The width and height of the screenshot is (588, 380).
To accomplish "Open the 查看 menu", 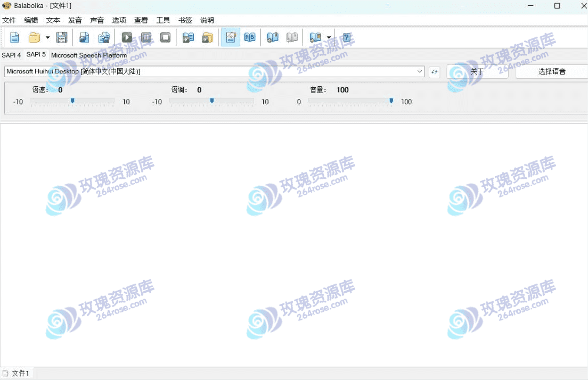I will [141, 20].
